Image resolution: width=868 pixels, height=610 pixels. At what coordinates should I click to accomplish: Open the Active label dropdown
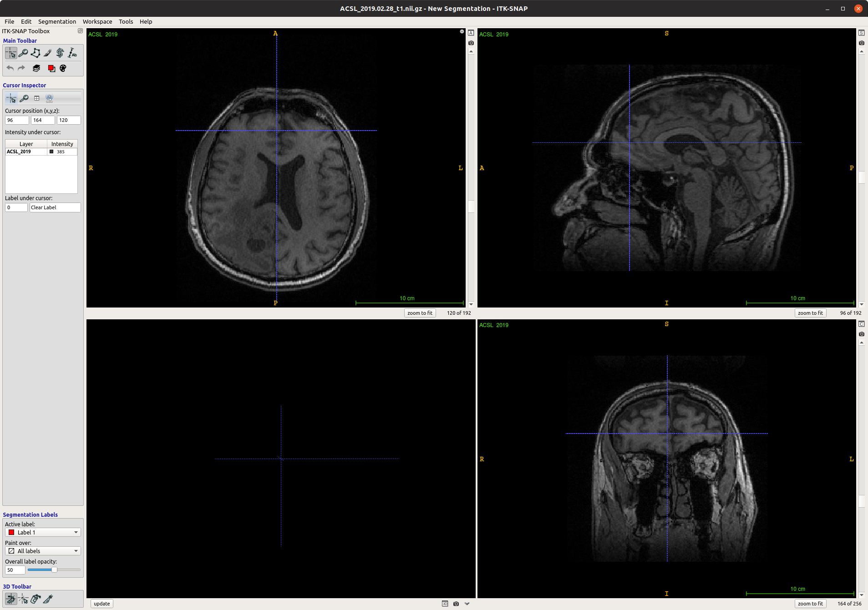[x=42, y=532]
